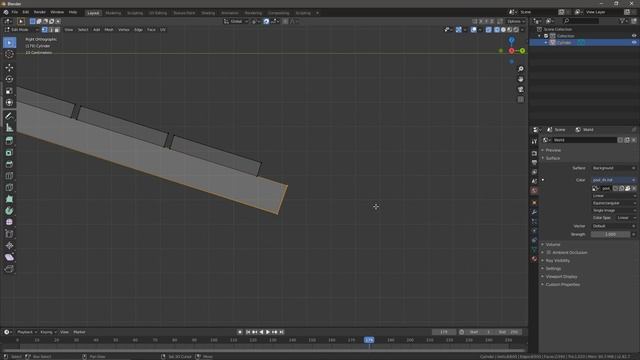Toggle the Ambient Occlusion checkbox
Viewport: 640px width, 360px height.
pos(549,253)
